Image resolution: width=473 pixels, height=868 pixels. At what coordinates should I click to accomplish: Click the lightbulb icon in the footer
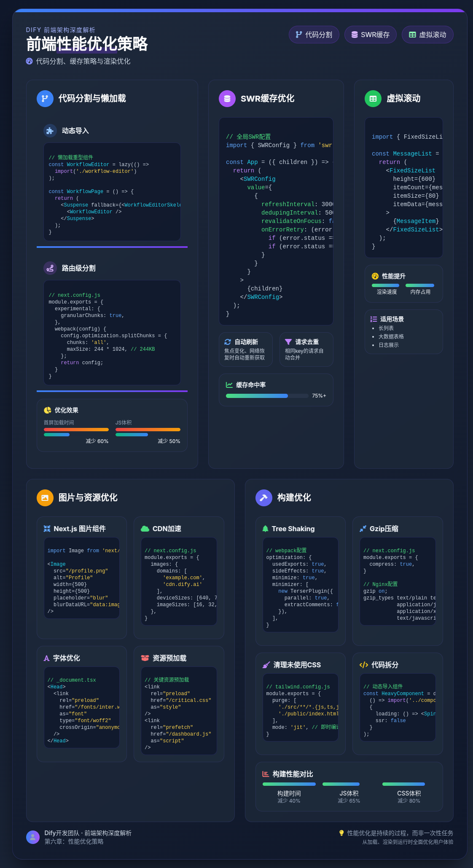coord(341,833)
